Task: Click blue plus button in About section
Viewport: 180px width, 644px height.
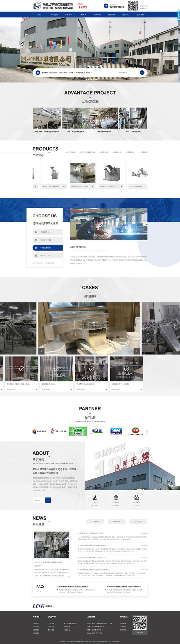Action: pyautogui.click(x=48, y=500)
